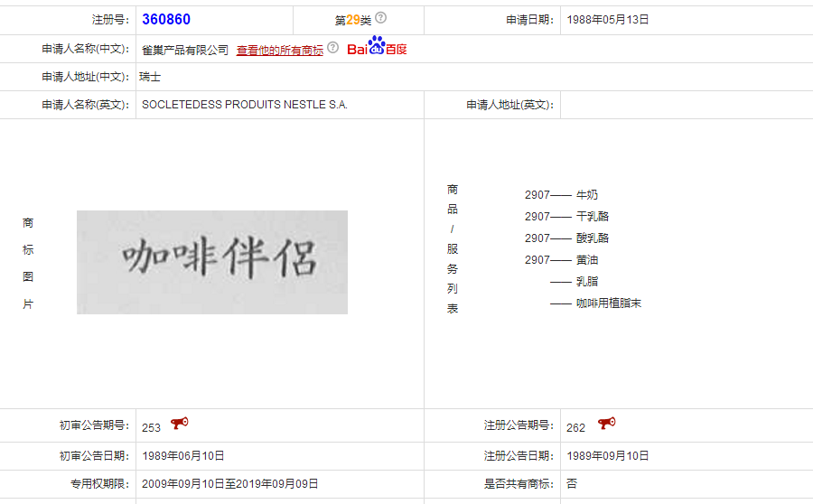
Task: Click the goods item 牛奶
Action: 587,195
